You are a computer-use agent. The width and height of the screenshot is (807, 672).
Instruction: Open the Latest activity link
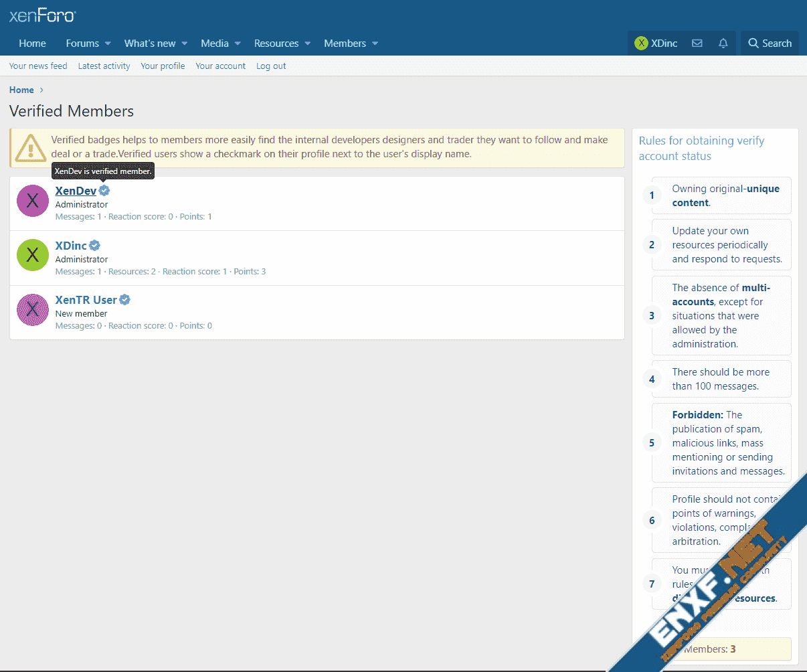pyautogui.click(x=104, y=66)
